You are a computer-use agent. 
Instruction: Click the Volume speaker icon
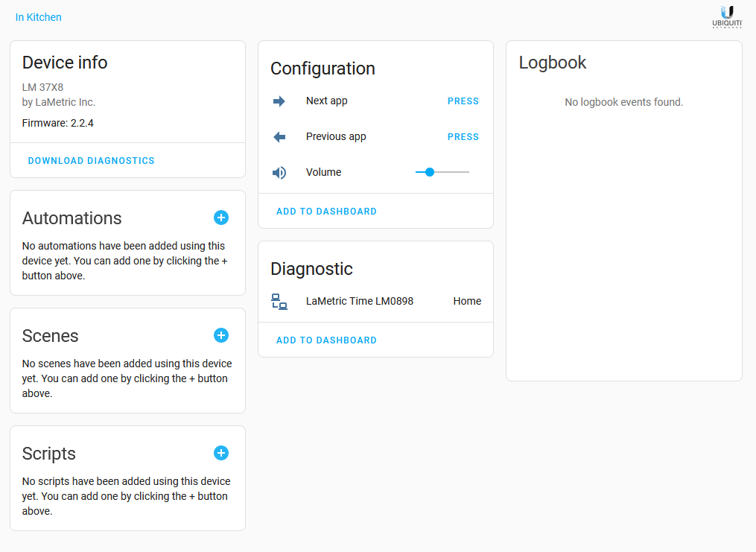pos(279,173)
